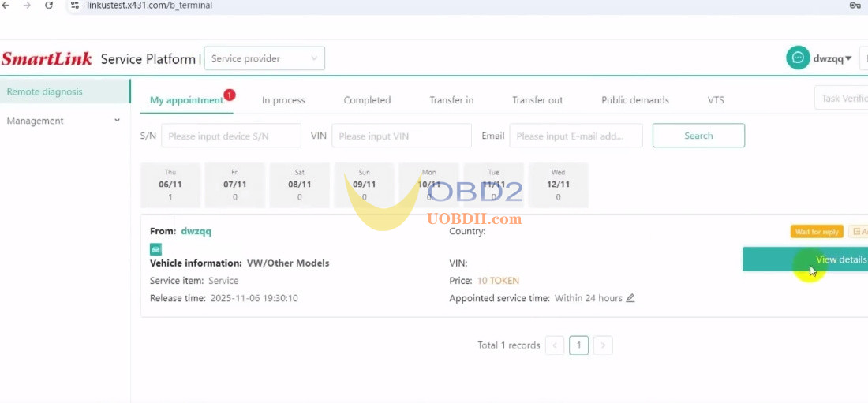This screenshot has width=868, height=403.
Task: Go to next page of records
Action: (603, 345)
